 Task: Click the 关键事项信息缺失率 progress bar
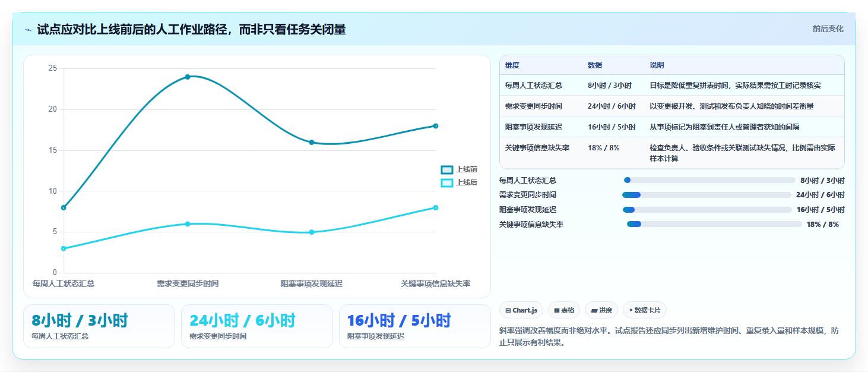coord(714,224)
